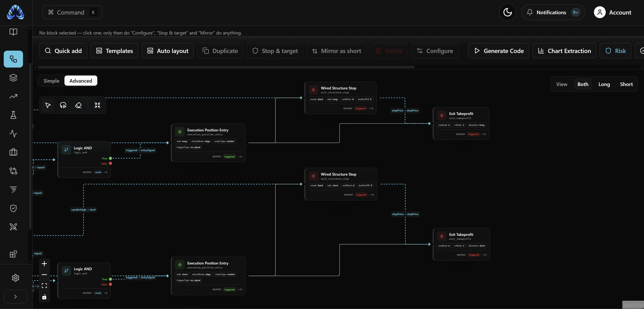
Task: Click the Risk toolbar button
Action: tap(615, 51)
